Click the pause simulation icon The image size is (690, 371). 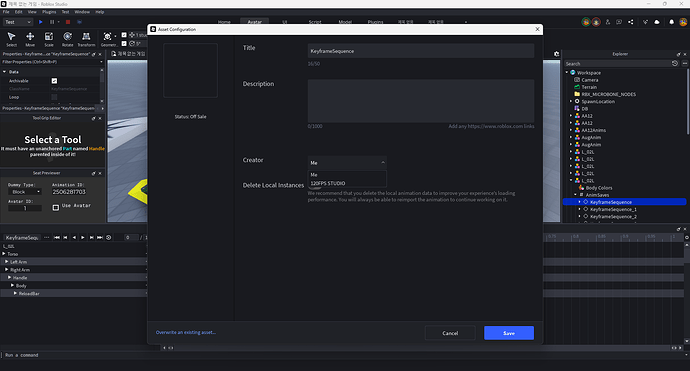(52, 22)
